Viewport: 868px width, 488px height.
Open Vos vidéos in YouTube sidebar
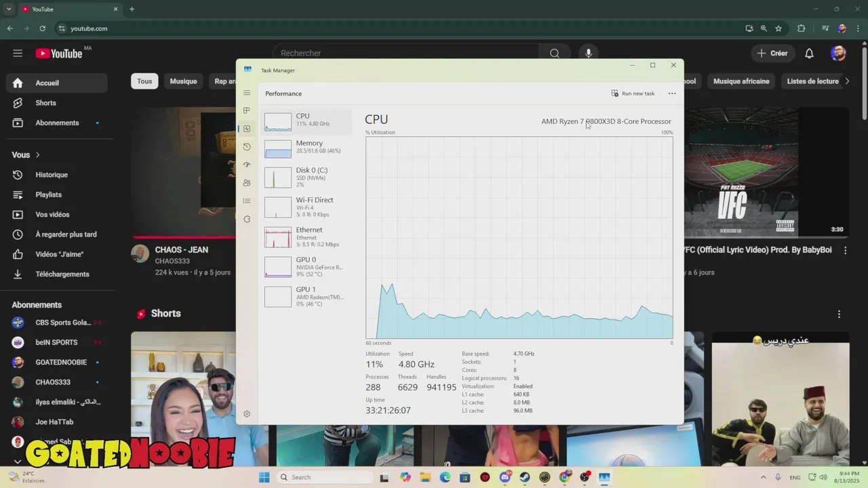57,214
